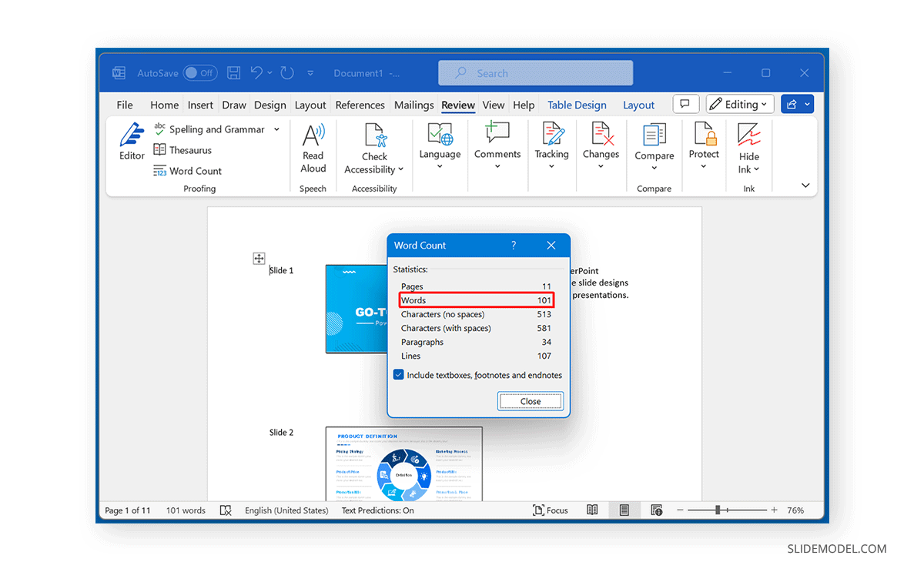Open the Editing mode dropdown
924x572 pixels.
(x=739, y=103)
